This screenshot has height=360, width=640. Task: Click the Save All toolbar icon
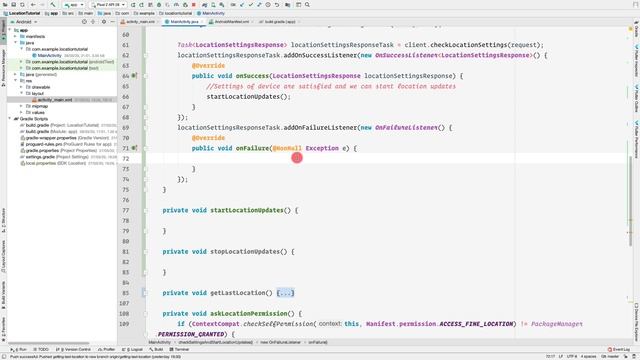pos(13,4)
